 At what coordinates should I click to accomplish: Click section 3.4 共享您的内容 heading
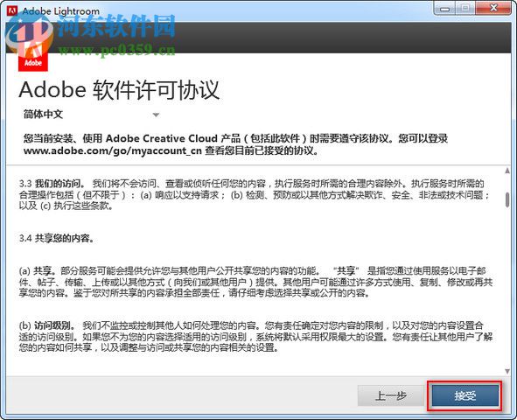point(57,238)
